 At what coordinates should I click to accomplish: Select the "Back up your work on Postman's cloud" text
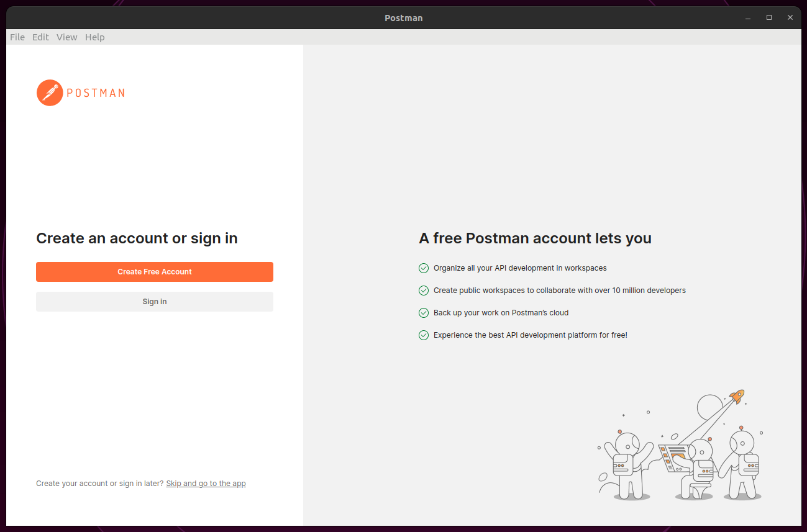pos(500,312)
